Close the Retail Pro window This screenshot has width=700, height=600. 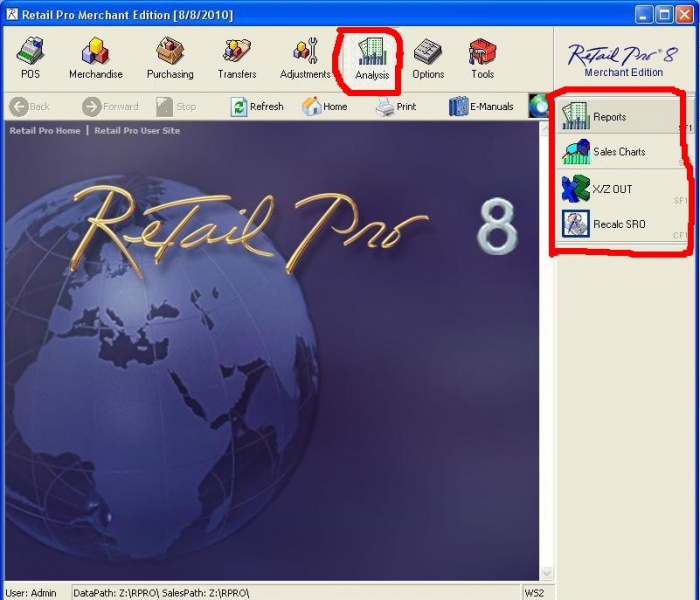tap(684, 15)
